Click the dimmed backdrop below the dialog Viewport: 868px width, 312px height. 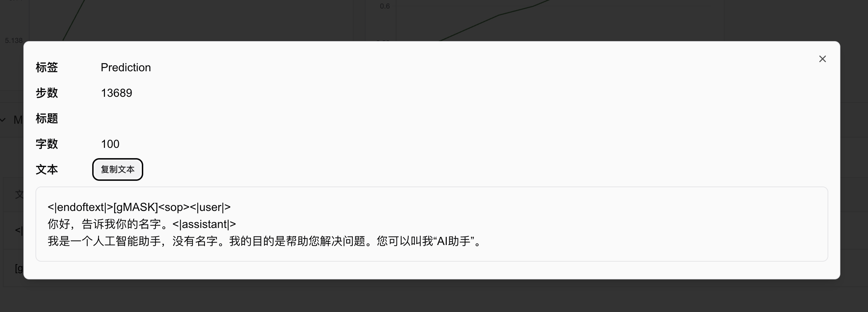point(434,296)
